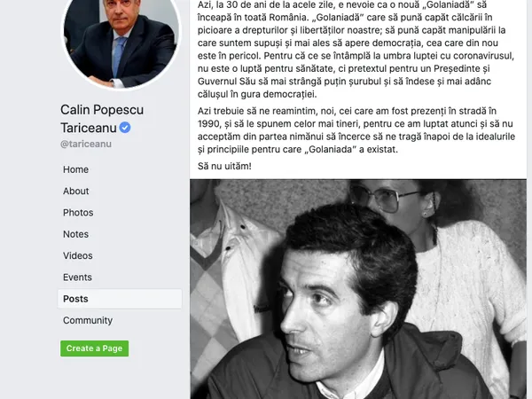Open the Home section
Screen dimensions: 532x399
(75, 169)
